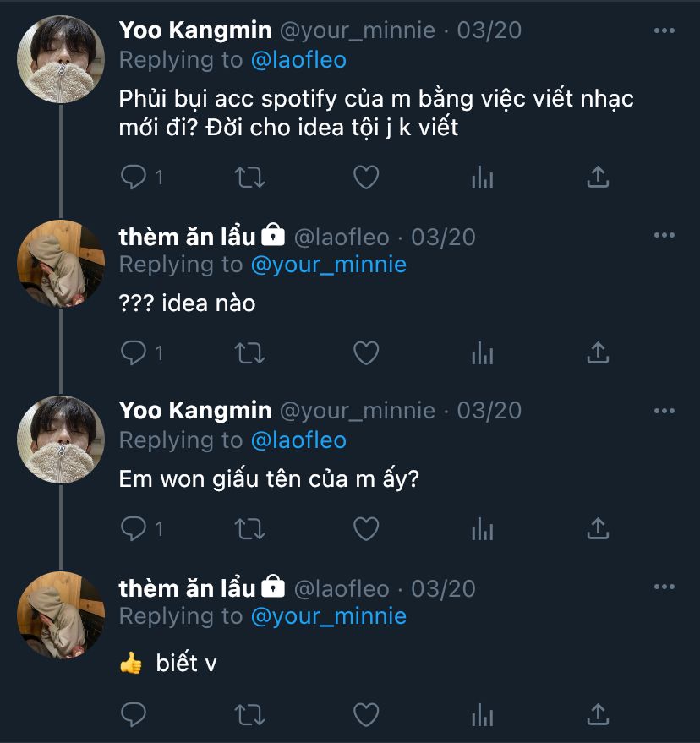Open Yoo Kangmin's avatar on first tweet
This screenshot has width=700, height=743.
[x=61, y=59]
